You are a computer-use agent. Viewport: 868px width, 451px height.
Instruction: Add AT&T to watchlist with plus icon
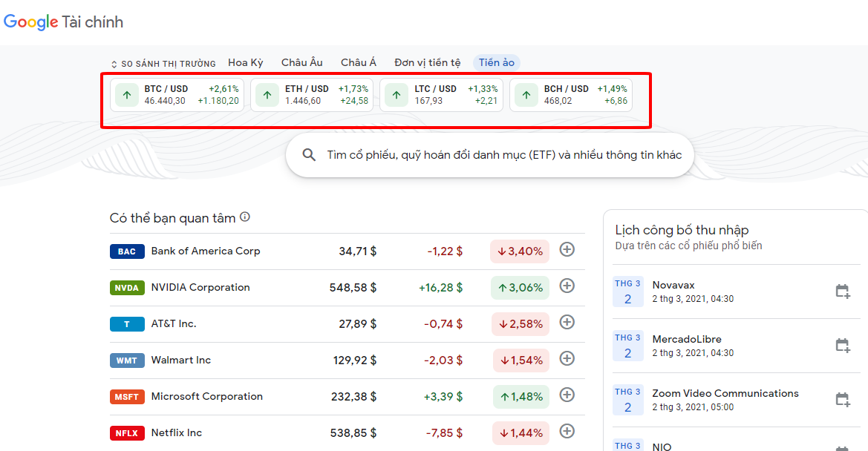click(567, 322)
